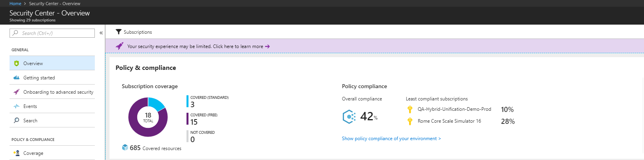Select Onboarding to advanced security item
Screen dimensions: 644x160
coord(52,92)
